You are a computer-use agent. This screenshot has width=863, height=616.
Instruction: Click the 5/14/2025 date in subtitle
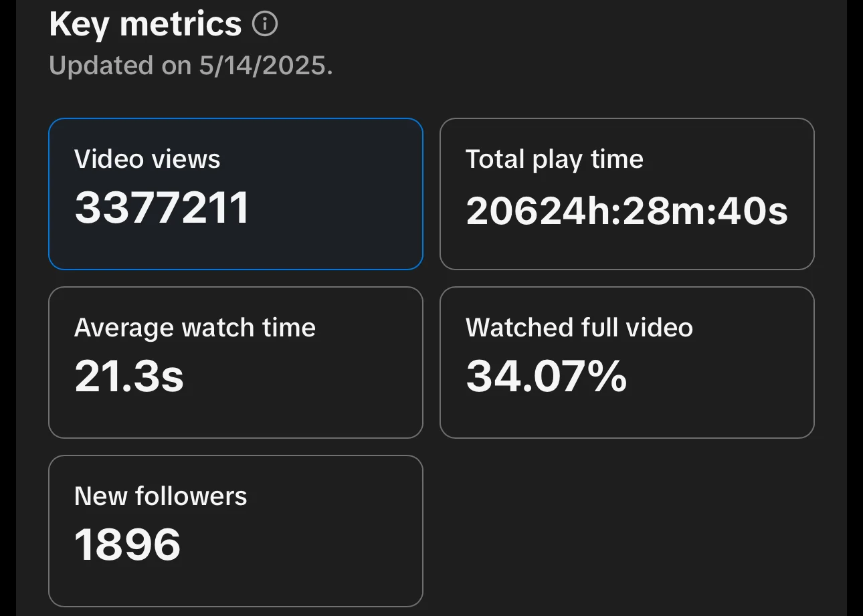[x=264, y=66]
